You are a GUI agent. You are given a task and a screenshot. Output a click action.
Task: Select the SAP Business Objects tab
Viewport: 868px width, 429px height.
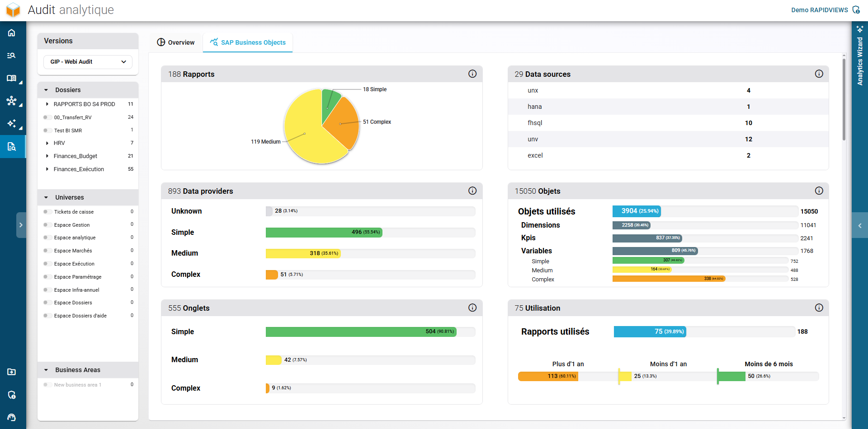coord(248,42)
